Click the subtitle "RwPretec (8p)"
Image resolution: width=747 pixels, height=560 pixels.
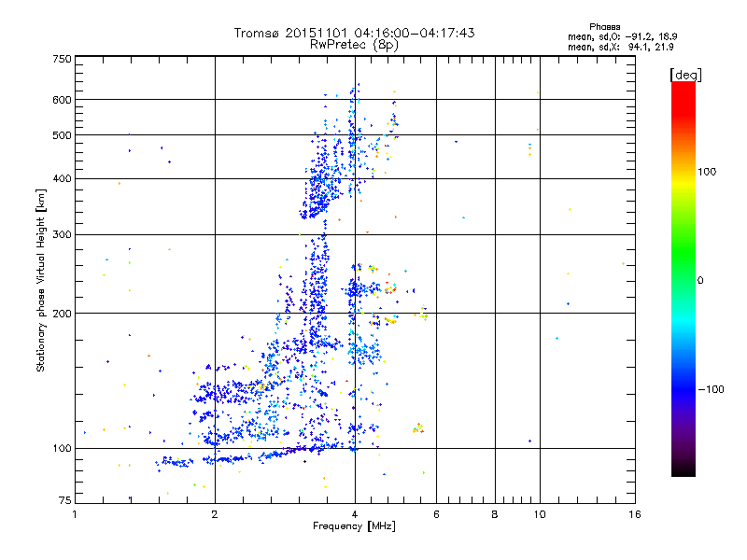tap(354, 45)
